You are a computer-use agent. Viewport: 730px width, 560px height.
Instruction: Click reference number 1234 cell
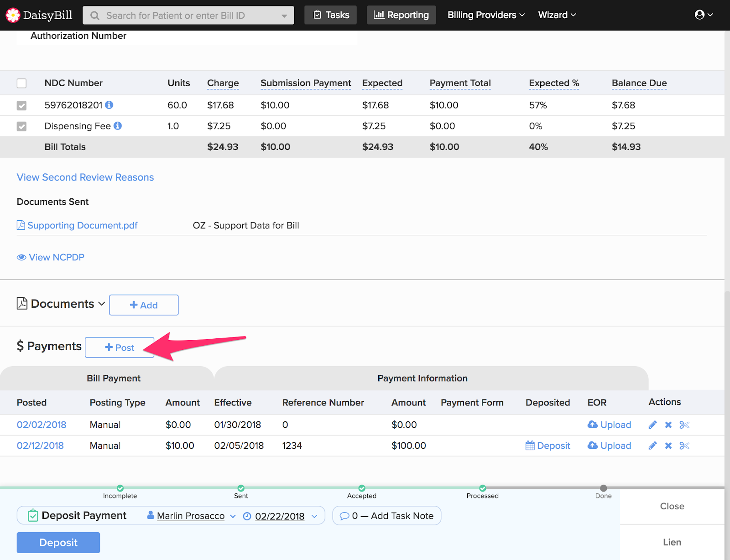pos(292,446)
